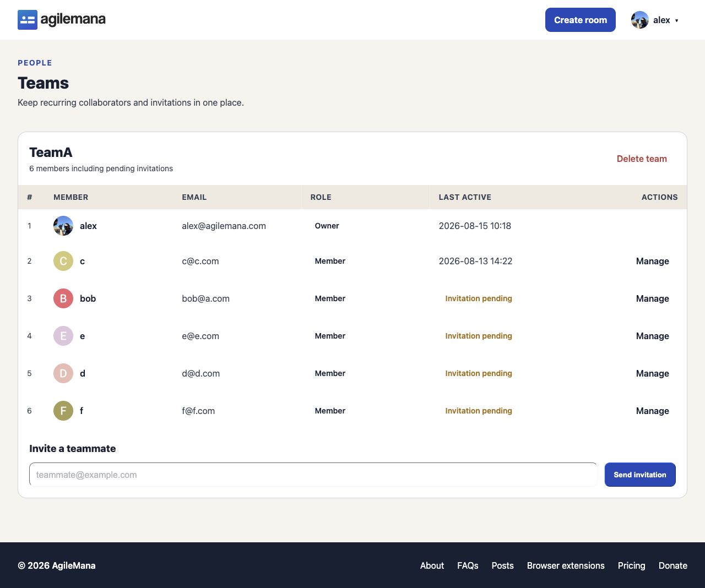Click the agilemana logo icon
705x588 pixels.
click(28, 20)
